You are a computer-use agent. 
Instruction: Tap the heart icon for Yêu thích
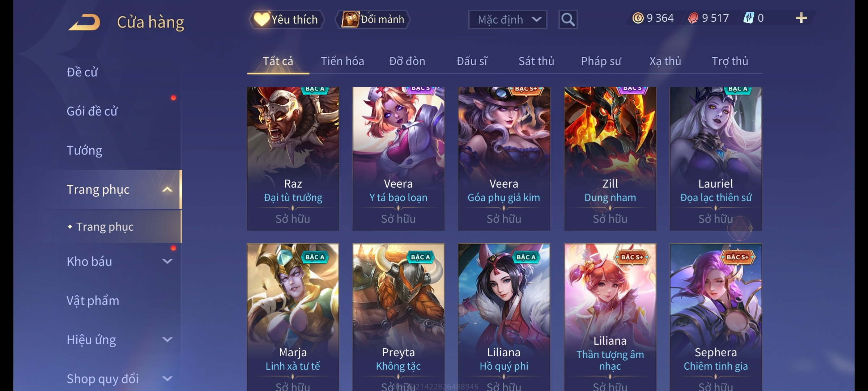pos(261,19)
